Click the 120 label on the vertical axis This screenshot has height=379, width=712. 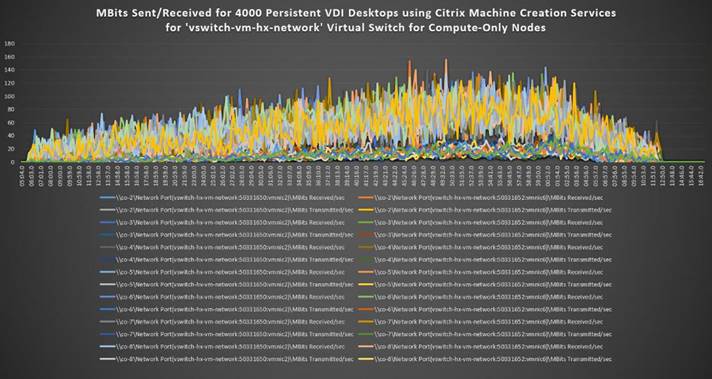(x=10, y=84)
